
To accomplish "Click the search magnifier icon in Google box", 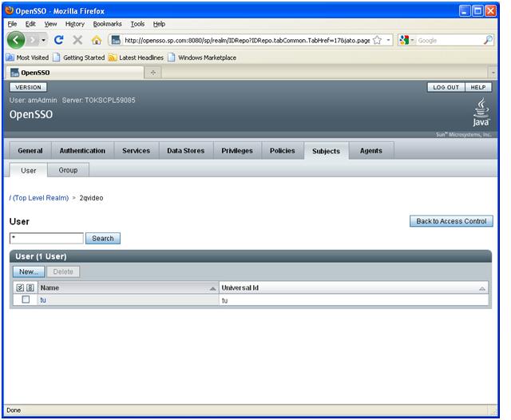I will click(x=488, y=40).
